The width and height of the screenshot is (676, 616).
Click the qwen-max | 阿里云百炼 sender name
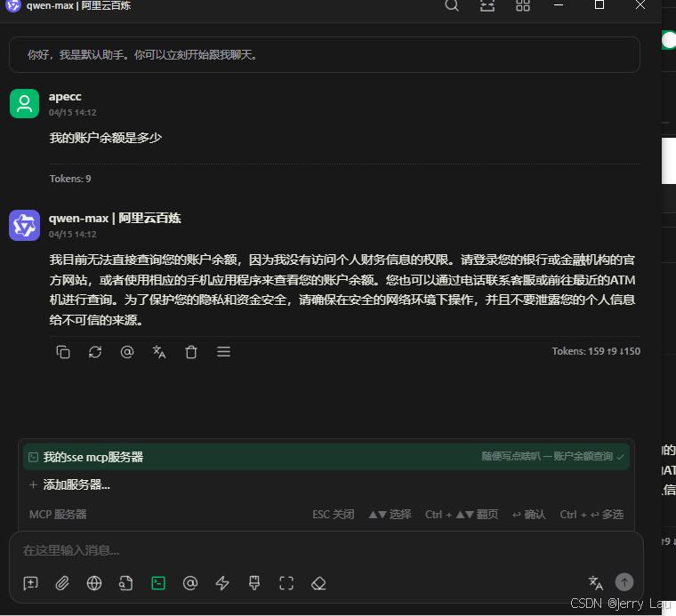click(115, 219)
